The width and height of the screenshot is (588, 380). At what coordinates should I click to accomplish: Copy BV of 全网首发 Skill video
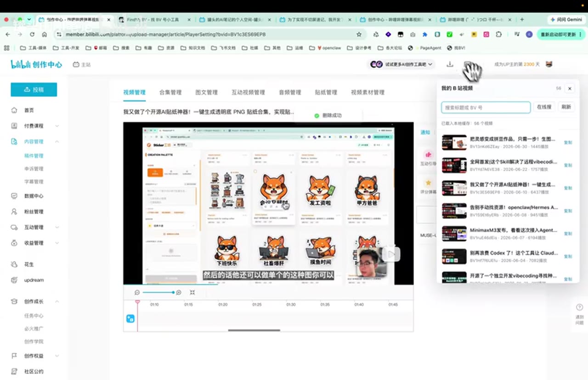point(568,165)
